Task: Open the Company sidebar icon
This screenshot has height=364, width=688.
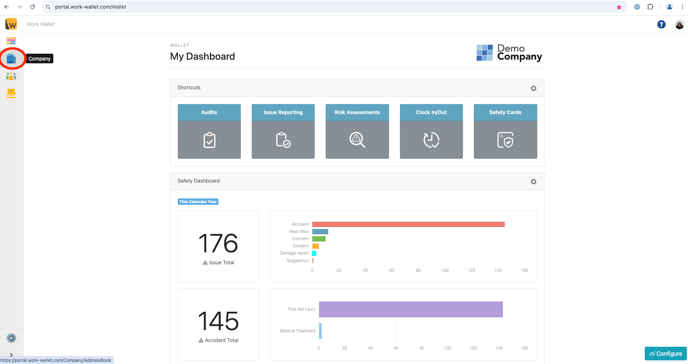Action: [11, 59]
